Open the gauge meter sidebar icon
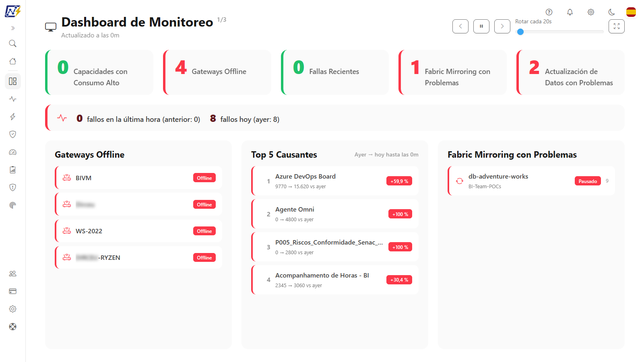 pos(13,152)
